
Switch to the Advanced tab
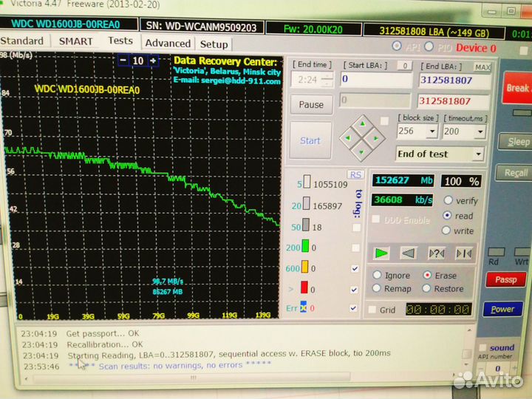click(168, 44)
